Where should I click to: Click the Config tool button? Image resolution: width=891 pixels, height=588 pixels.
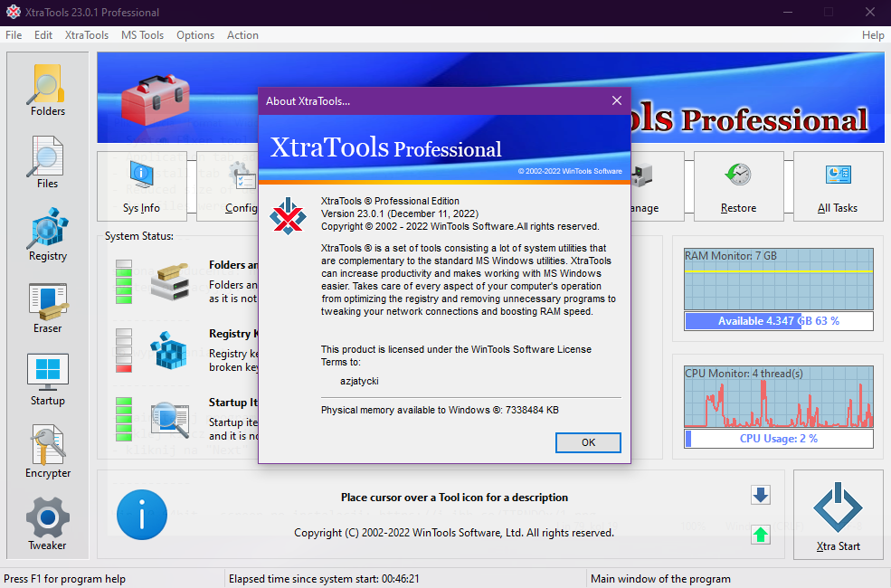(x=227, y=186)
